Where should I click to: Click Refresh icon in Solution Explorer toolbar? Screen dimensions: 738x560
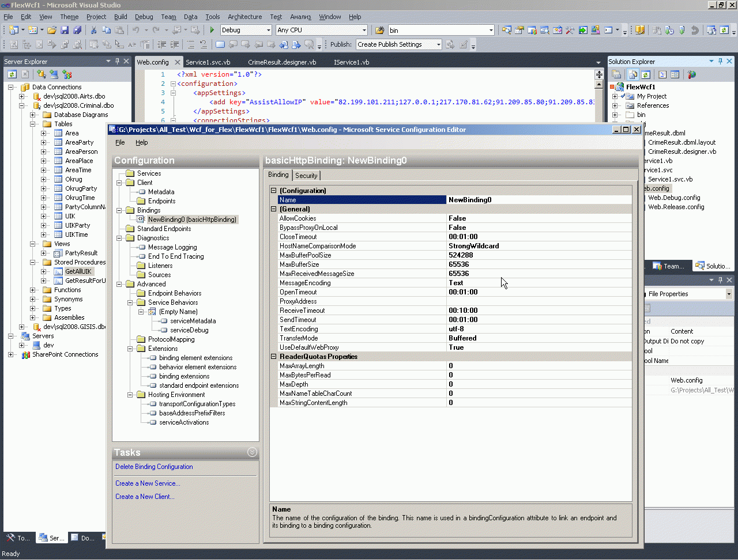[x=646, y=74]
